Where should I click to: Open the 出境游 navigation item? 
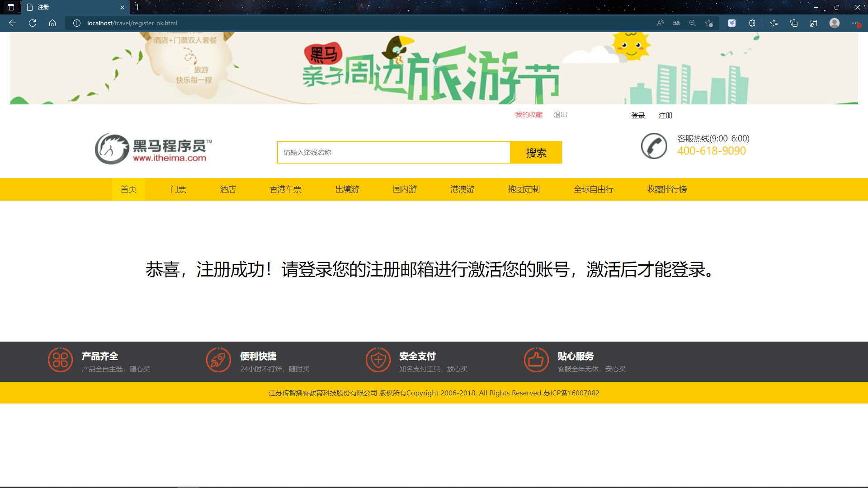coord(347,189)
